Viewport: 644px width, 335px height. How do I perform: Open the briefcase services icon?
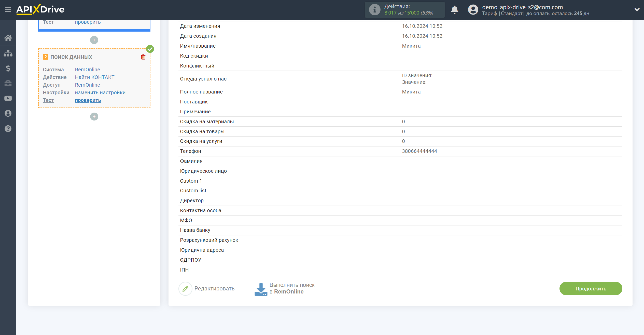click(x=8, y=83)
